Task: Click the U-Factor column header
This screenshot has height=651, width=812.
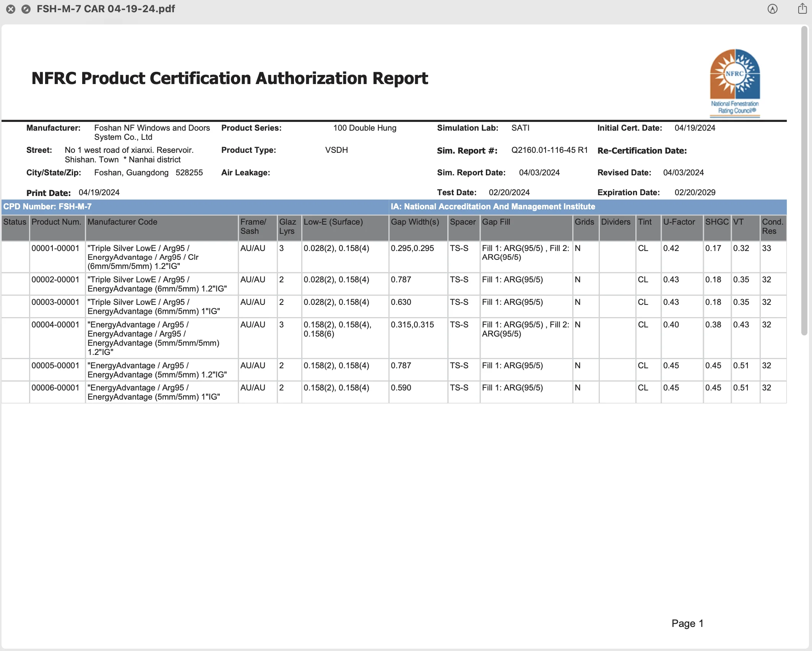Action: [x=679, y=222]
